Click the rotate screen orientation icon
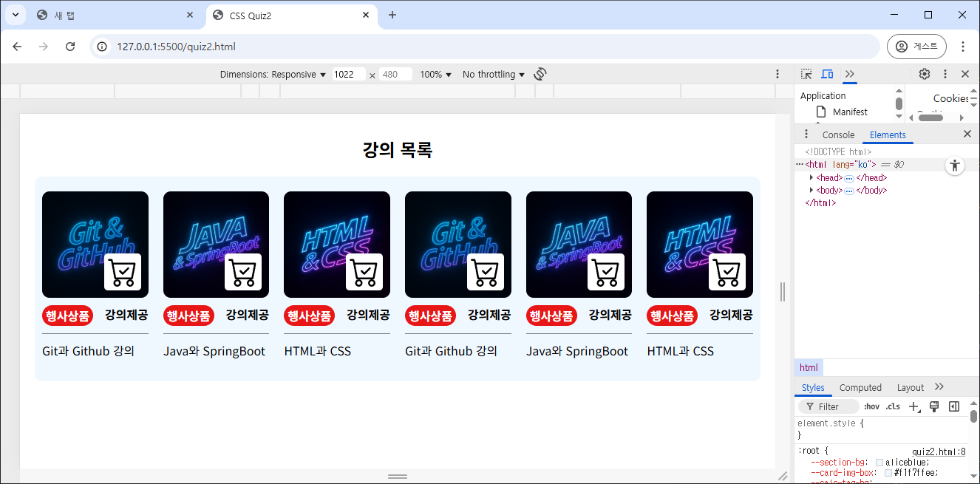Image resolution: width=980 pixels, height=484 pixels. pos(540,74)
